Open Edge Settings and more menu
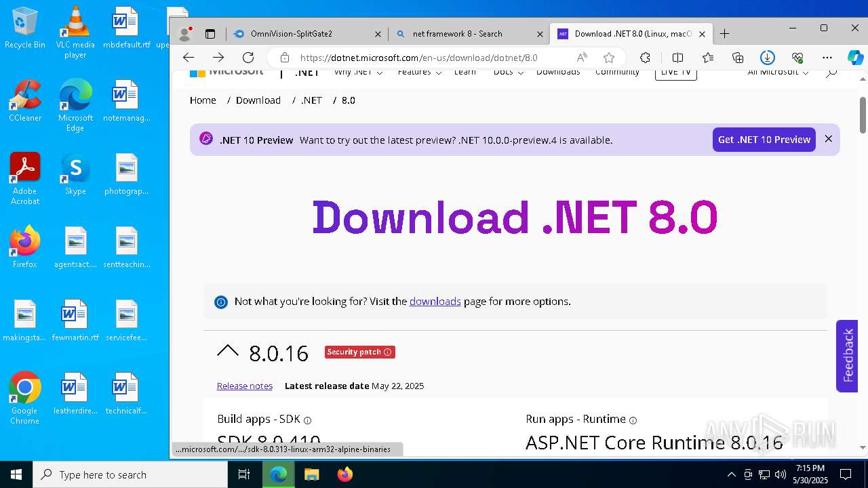Screen dimensions: 868x488 click(827, 58)
